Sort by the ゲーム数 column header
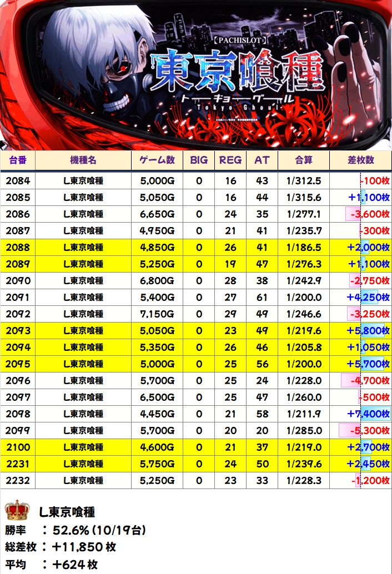The height and width of the screenshot is (574, 392). point(157,160)
